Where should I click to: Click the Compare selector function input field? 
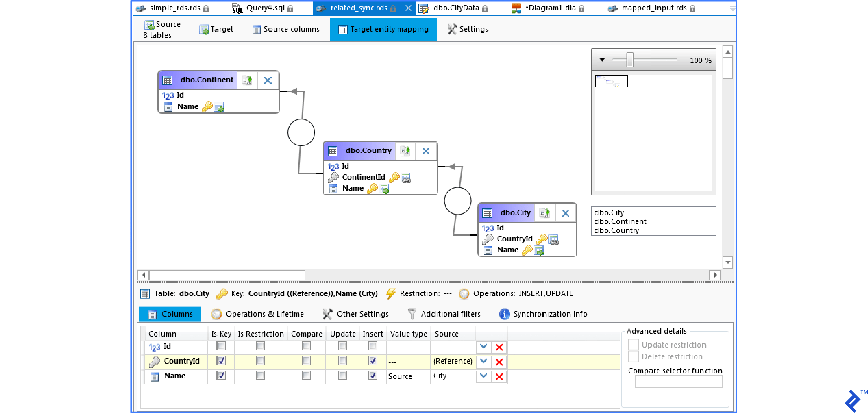(678, 382)
